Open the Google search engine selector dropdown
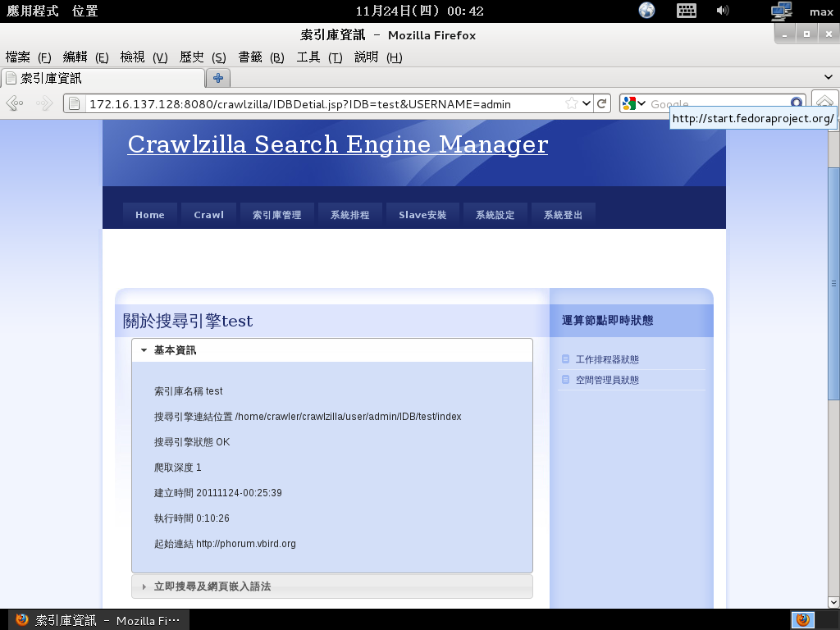The height and width of the screenshot is (630, 840). [630, 103]
